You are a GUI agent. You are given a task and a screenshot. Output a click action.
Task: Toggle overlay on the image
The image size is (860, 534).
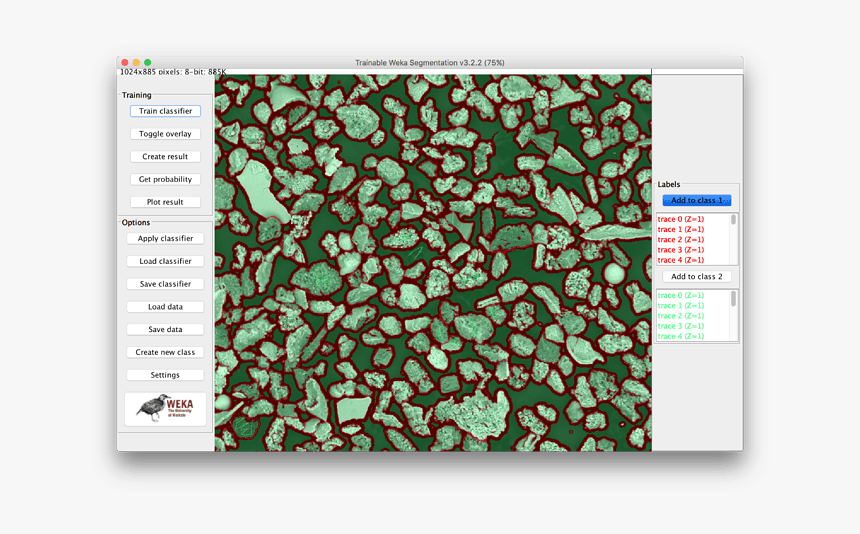165,134
